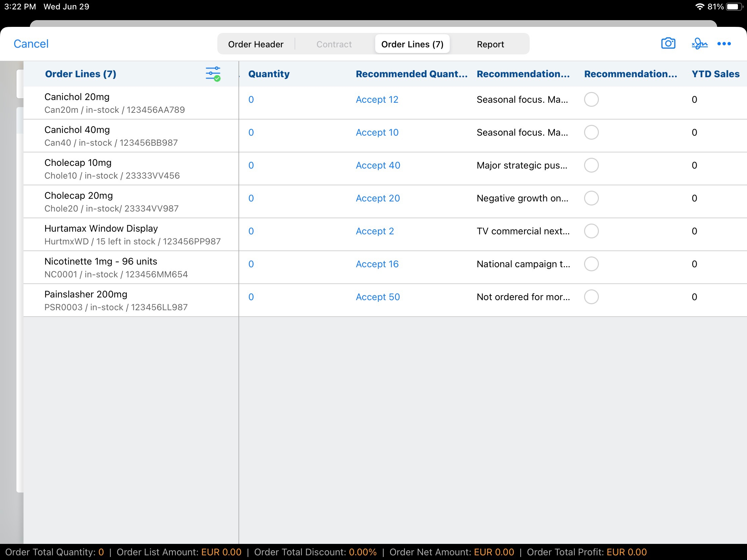747x560 pixels.
Task: Switch to the Report tab
Action: (x=490, y=44)
